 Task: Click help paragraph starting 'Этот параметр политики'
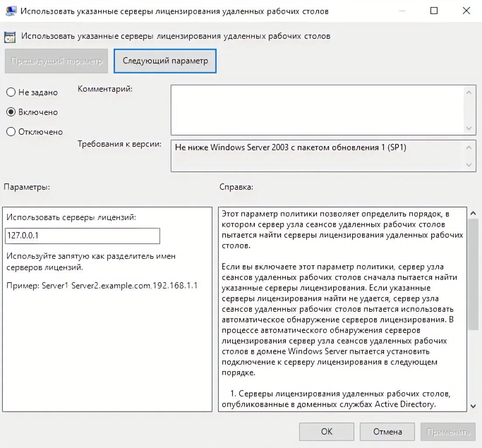coord(342,230)
